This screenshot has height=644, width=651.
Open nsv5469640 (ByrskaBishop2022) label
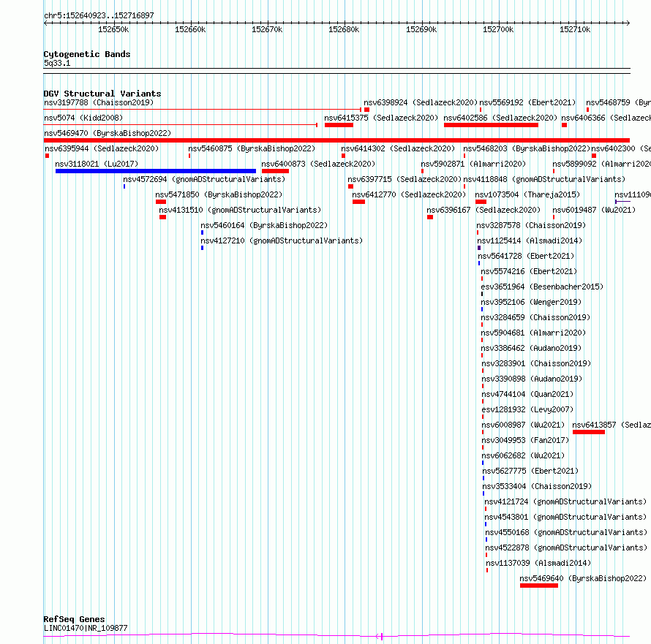tap(583, 578)
